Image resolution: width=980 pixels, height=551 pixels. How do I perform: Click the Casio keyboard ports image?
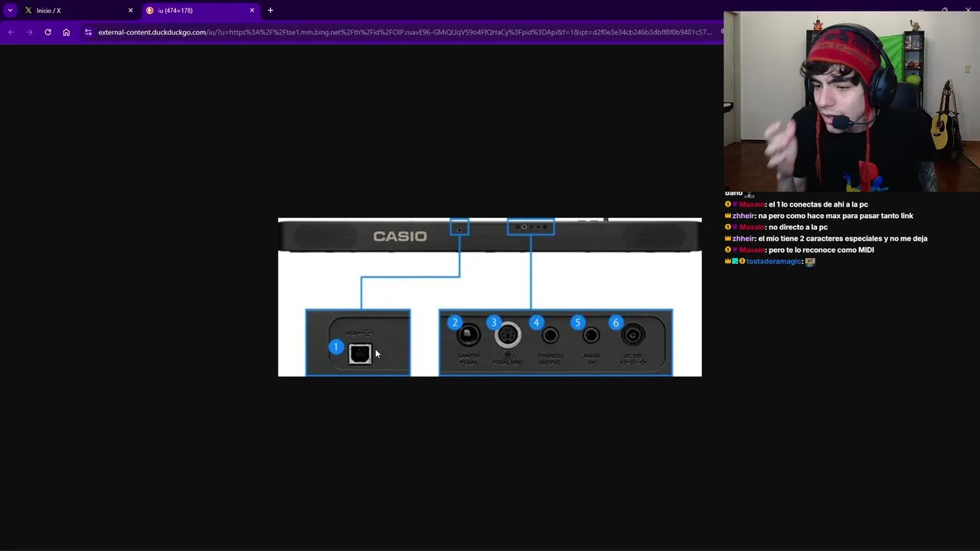(x=489, y=297)
